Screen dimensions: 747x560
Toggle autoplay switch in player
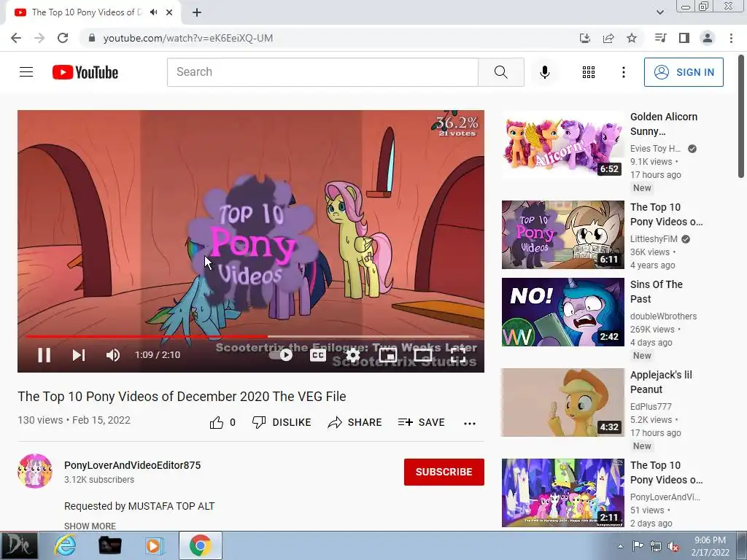[x=281, y=355]
